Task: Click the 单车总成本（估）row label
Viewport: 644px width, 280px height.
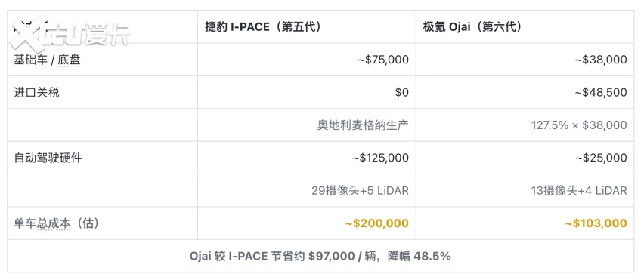Action: [56, 223]
